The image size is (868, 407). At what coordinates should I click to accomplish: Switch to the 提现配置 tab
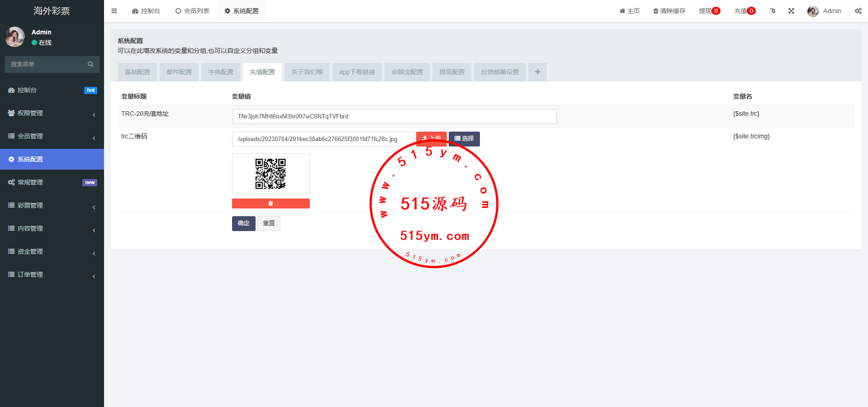tap(451, 72)
